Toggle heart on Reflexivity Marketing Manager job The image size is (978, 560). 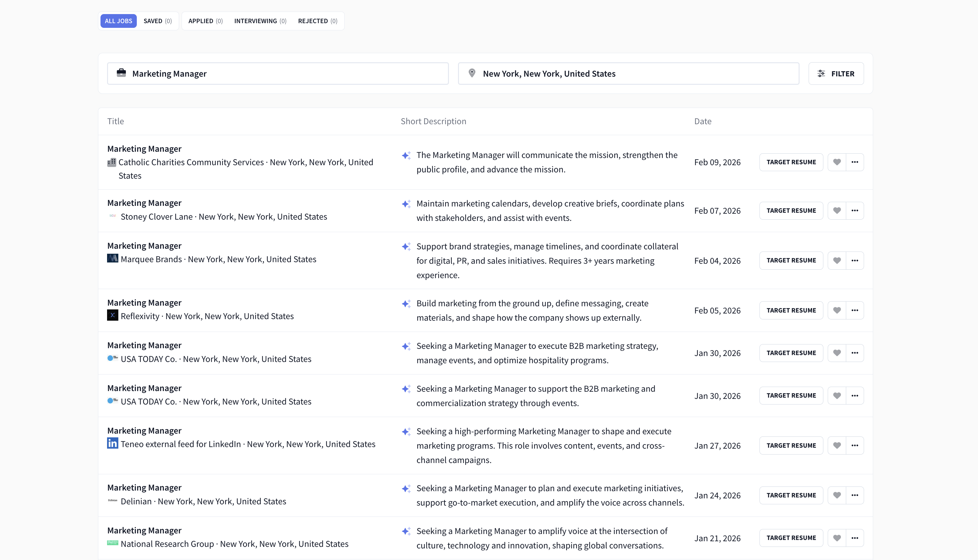point(837,310)
